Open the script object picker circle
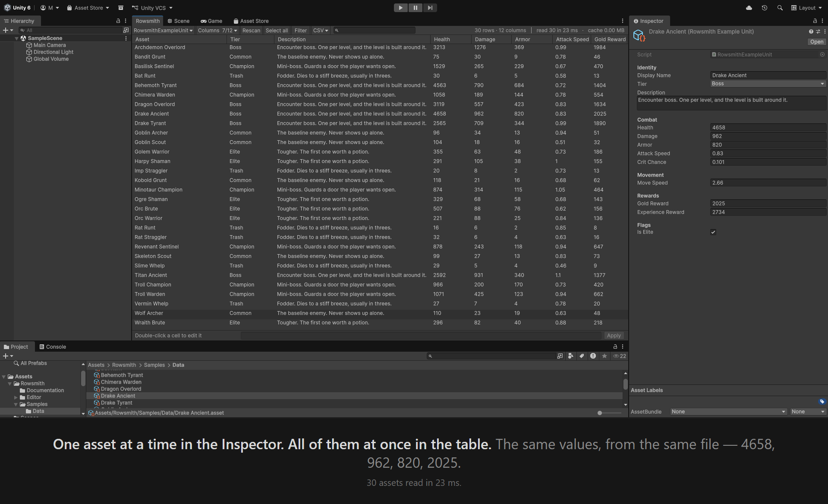The height and width of the screenshot is (504, 828). tap(822, 54)
